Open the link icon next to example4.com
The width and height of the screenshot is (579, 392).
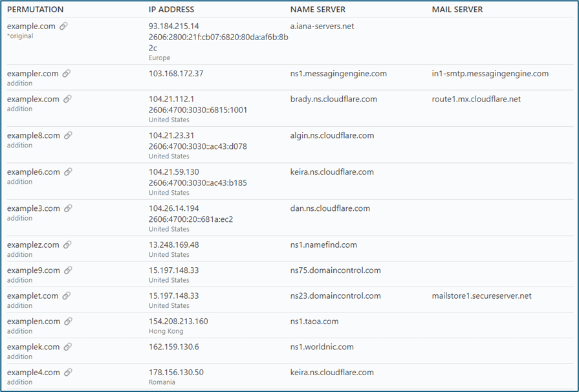pyautogui.click(x=68, y=372)
